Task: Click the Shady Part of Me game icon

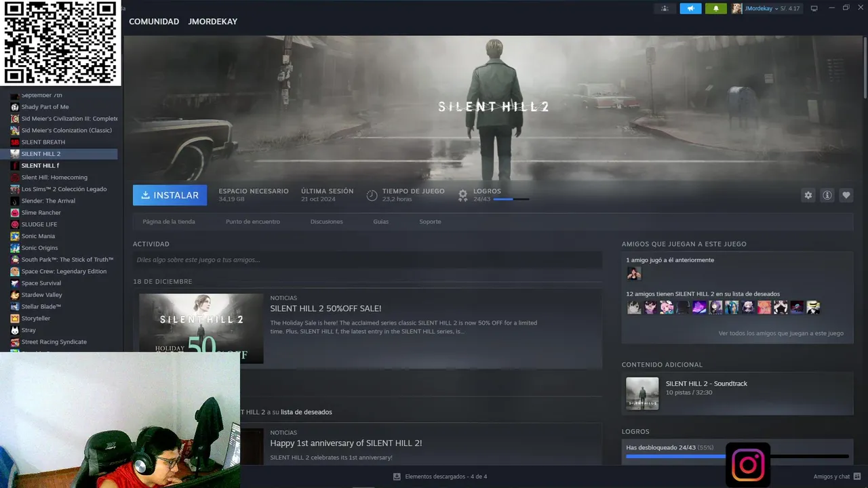Action: tap(15, 107)
